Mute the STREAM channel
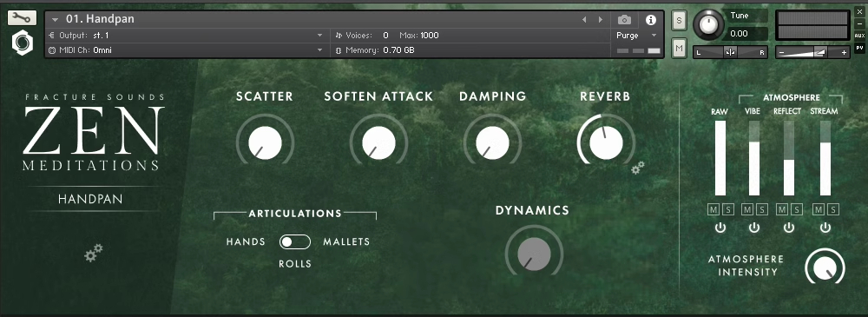 [x=819, y=209]
